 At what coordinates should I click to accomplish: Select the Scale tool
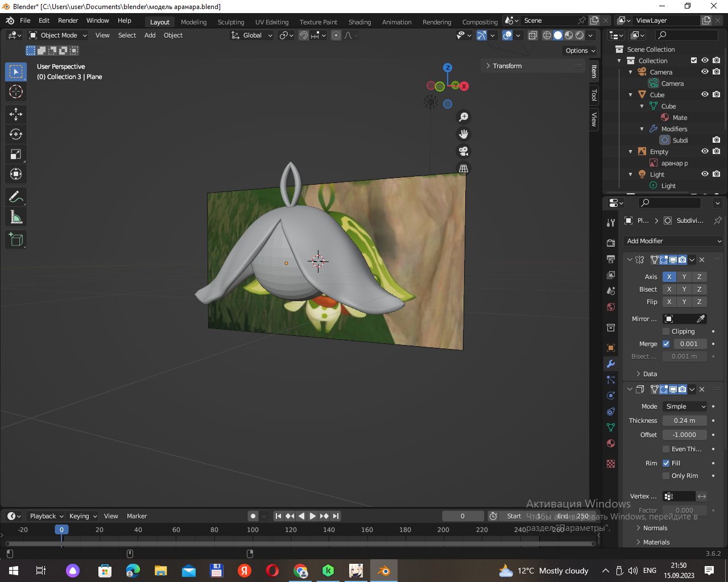pyautogui.click(x=16, y=154)
